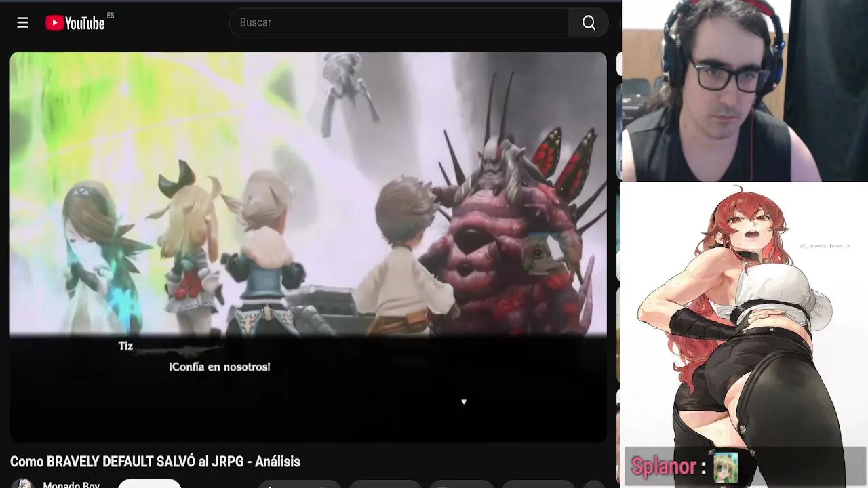Go to YouTube home via logo
Image resolution: width=868 pixels, height=488 pixels.
tap(75, 23)
